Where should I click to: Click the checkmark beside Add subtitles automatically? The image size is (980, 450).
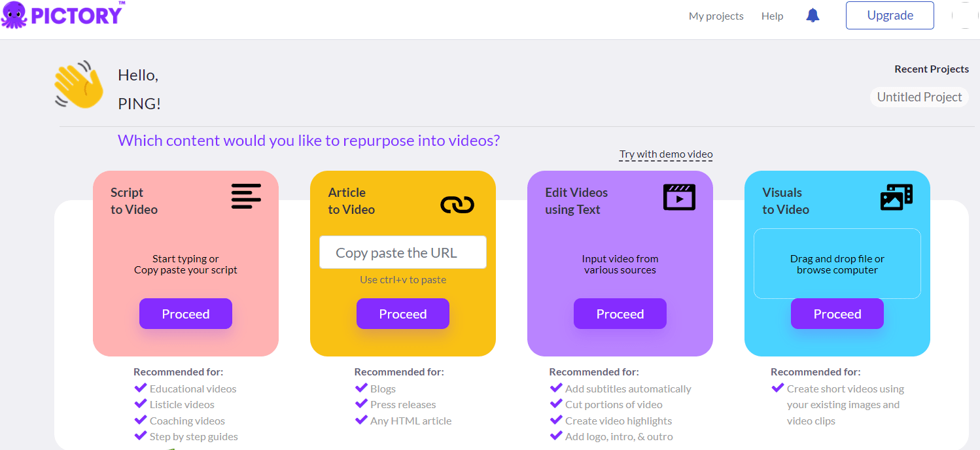point(556,388)
